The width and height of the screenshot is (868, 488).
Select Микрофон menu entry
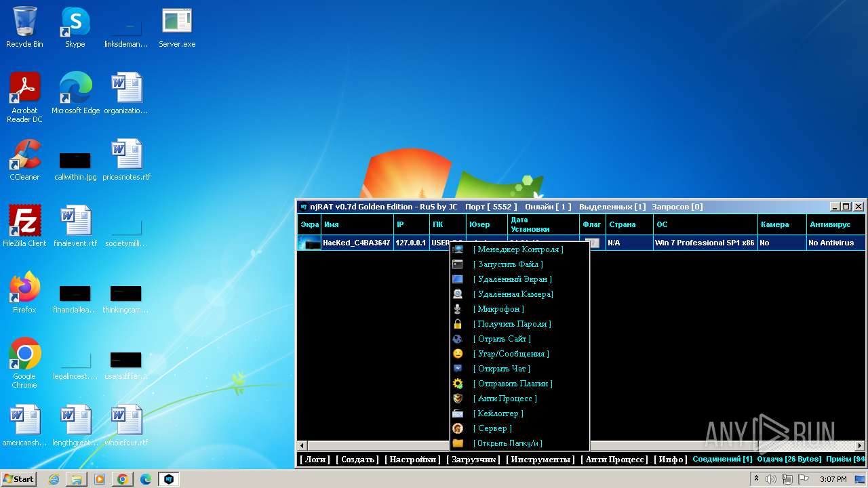(519, 309)
